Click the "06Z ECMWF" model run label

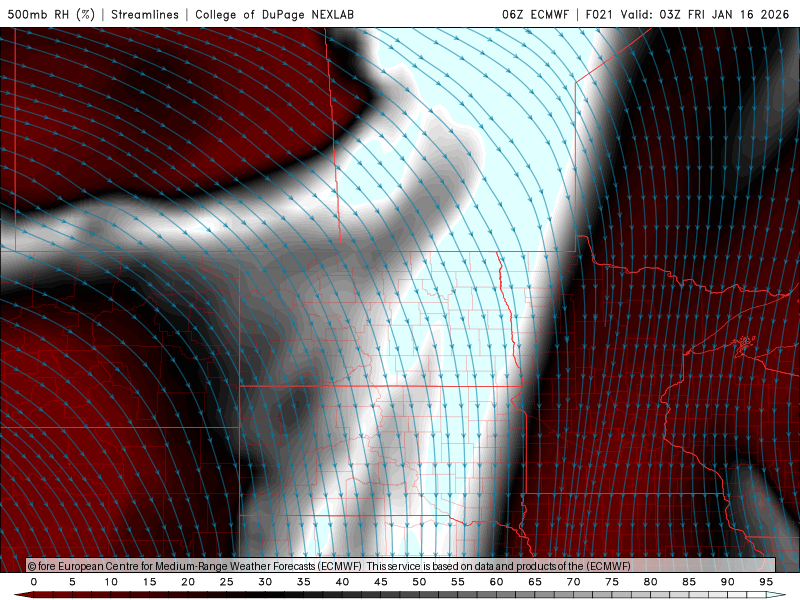pos(535,14)
